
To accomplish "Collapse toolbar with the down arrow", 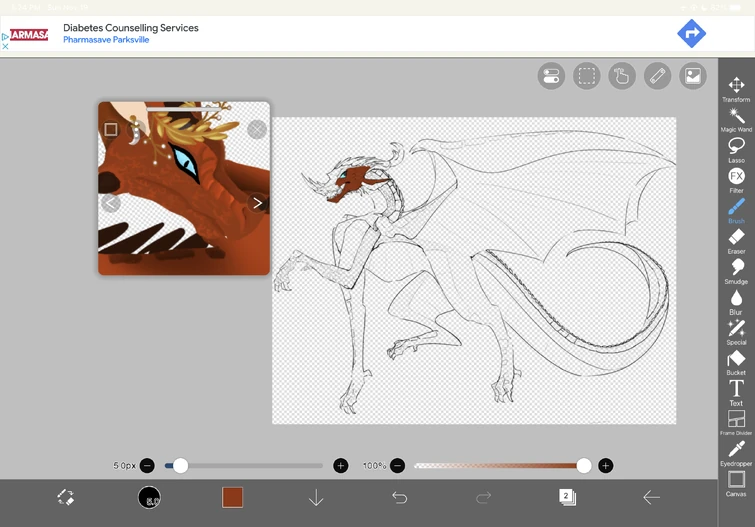I will pyautogui.click(x=316, y=497).
